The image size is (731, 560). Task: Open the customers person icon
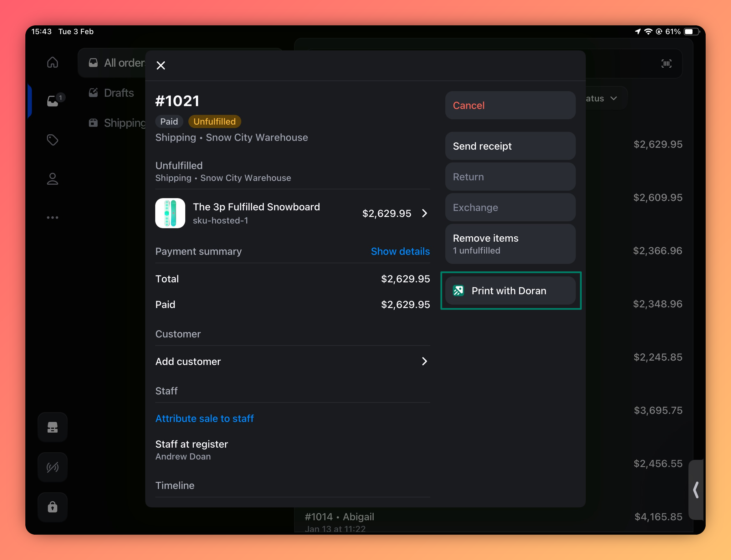pyautogui.click(x=52, y=179)
